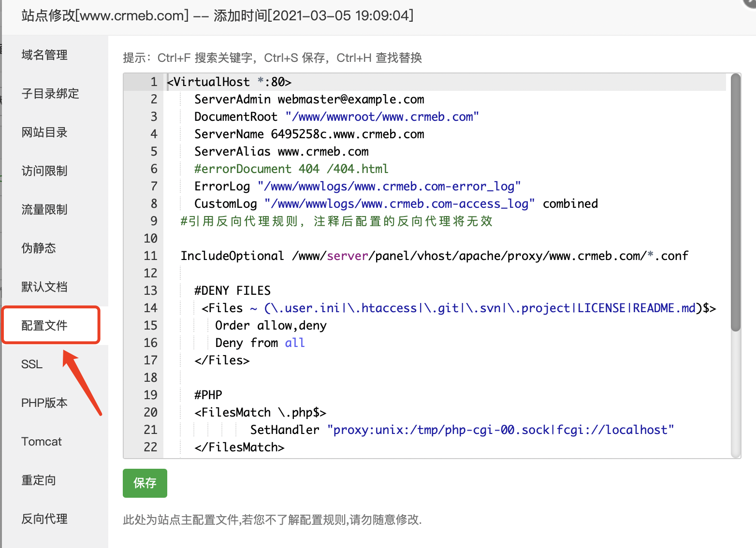756x548 pixels.
Task: Select 默认文档 in sidebar
Action: click(44, 287)
